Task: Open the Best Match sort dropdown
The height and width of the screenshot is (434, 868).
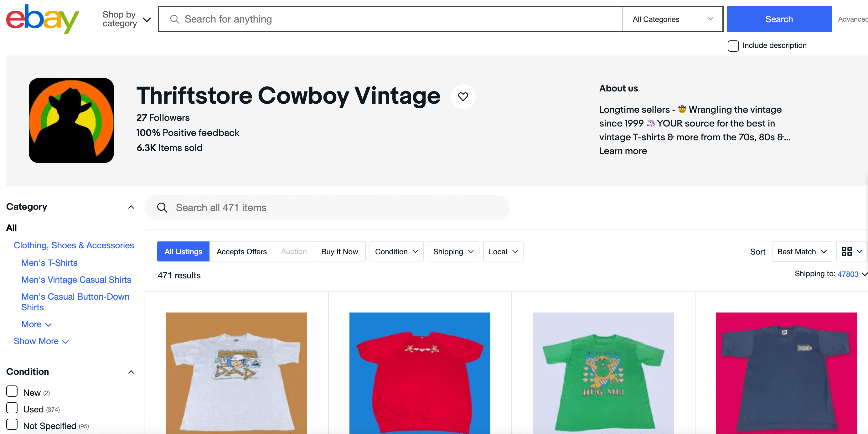Action: (801, 251)
